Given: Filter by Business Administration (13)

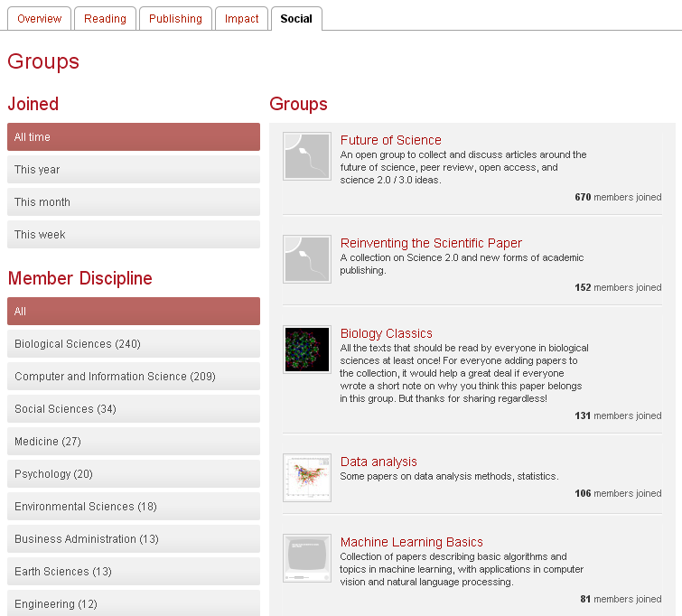Looking at the screenshot, I should pyautogui.click(x=134, y=539).
